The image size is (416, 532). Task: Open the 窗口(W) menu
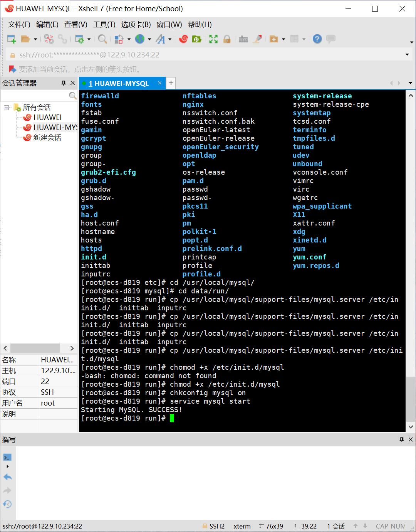169,25
